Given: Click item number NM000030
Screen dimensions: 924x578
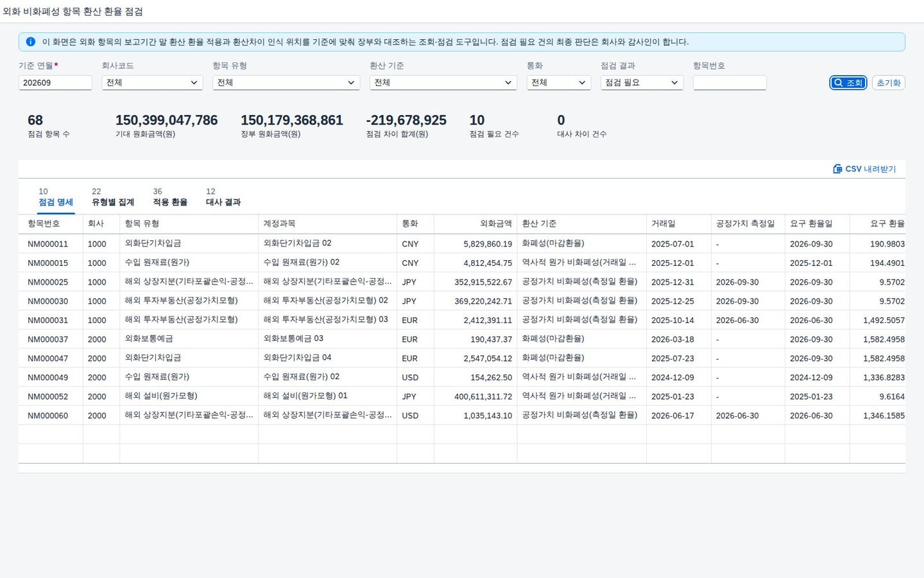Looking at the screenshot, I should pyautogui.click(x=47, y=301).
